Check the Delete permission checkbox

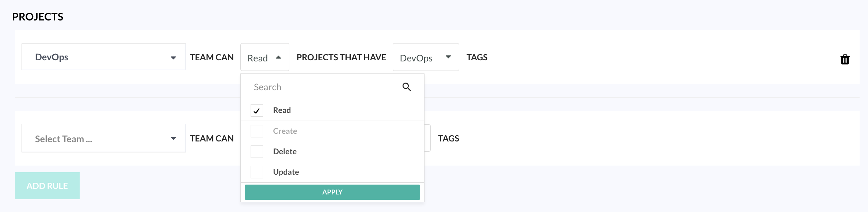pos(257,152)
